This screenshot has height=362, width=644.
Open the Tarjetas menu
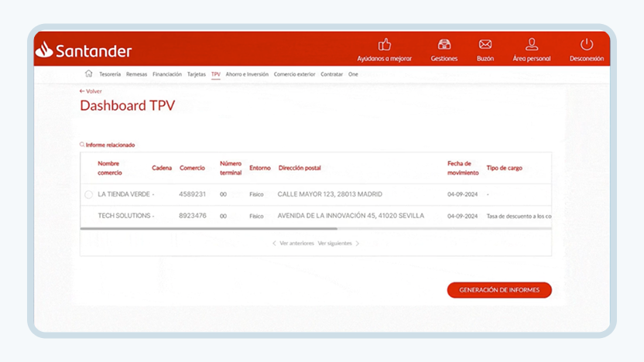[197, 74]
